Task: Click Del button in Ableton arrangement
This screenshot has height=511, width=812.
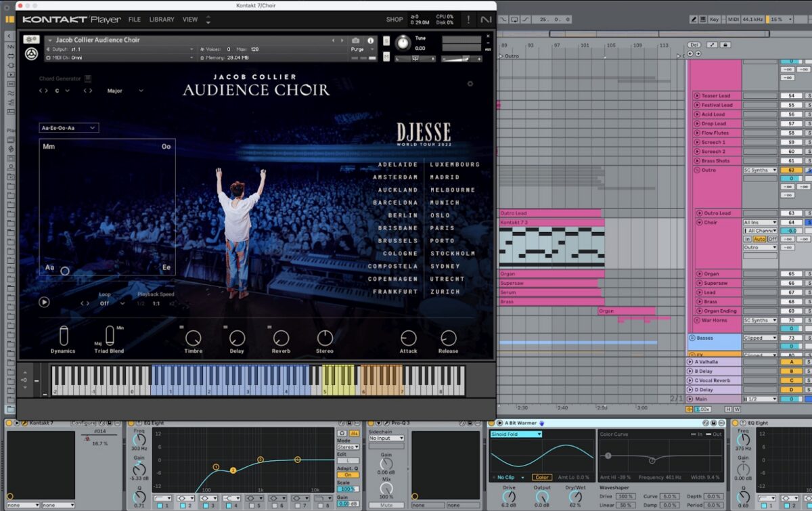Action: pyautogui.click(x=694, y=45)
